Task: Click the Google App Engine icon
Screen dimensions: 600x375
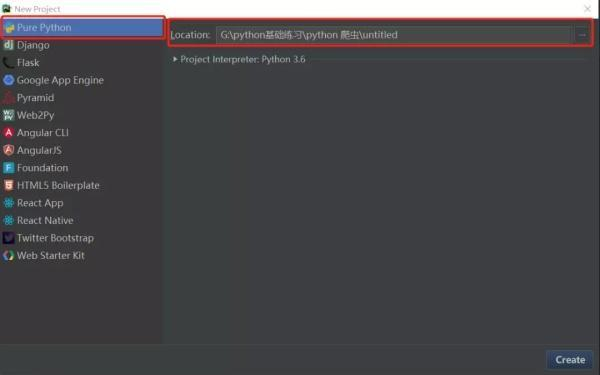Action: pos(8,80)
